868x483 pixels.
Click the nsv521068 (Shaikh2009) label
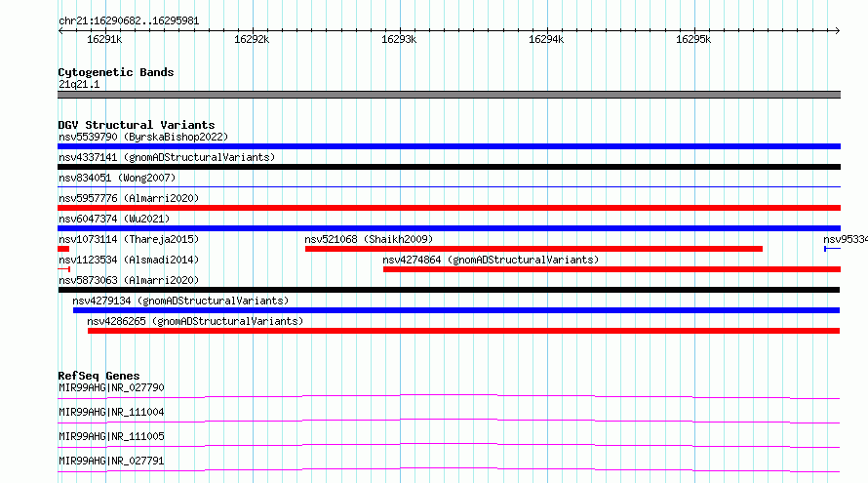(x=369, y=239)
